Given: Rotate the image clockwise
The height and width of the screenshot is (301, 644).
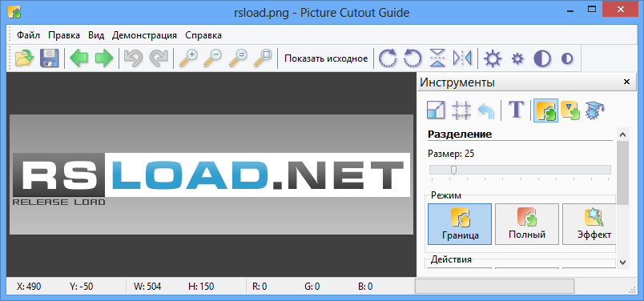Looking at the screenshot, I should (x=388, y=58).
